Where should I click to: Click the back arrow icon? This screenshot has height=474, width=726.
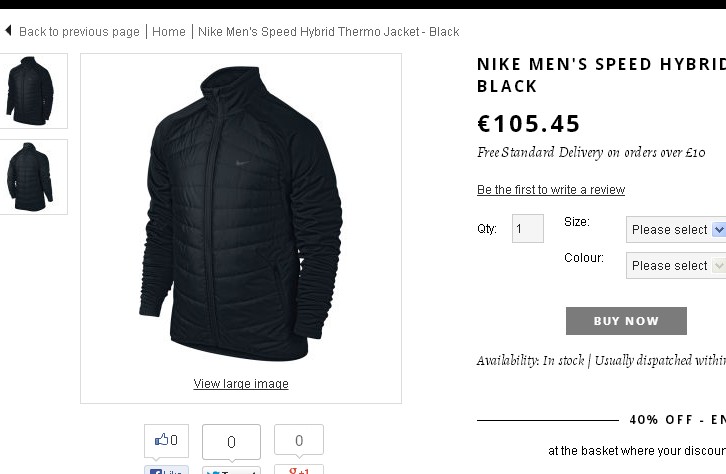click(8, 31)
